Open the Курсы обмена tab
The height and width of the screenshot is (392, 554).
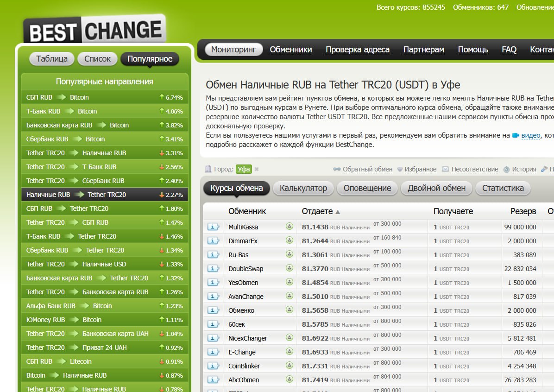(236, 188)
